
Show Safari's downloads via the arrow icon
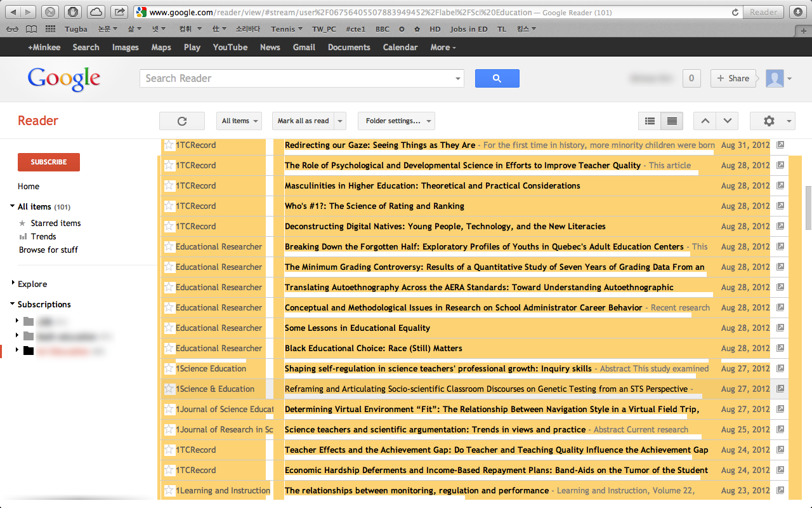pyautogui.click(x=797, y=12)
